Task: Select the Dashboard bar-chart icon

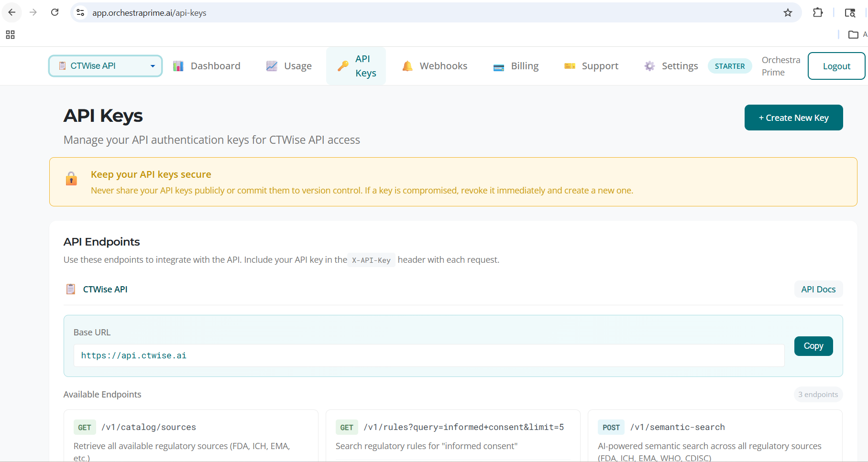Action: click(178, 65)
